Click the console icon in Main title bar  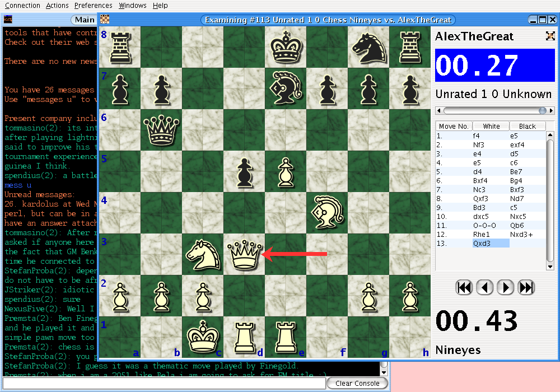coord(8,20)
